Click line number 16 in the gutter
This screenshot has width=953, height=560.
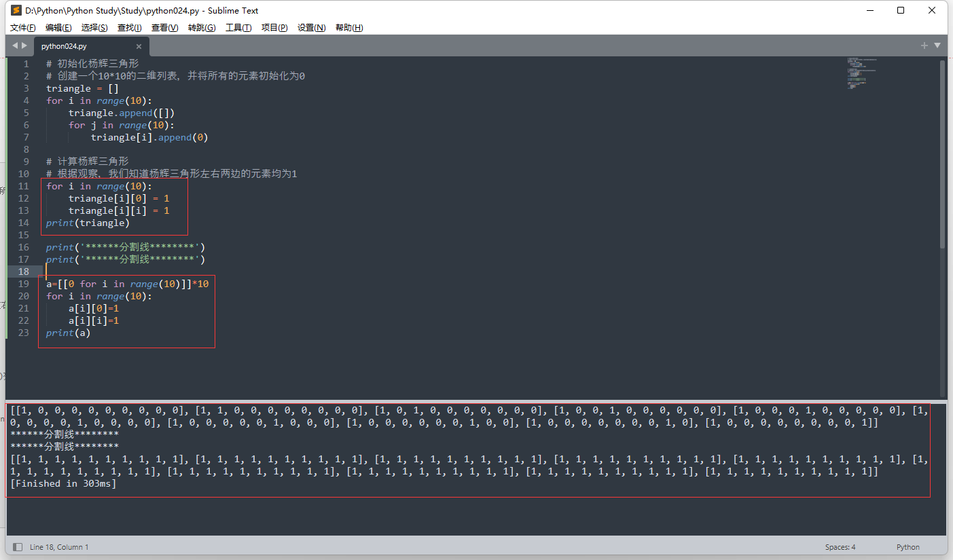24,247
